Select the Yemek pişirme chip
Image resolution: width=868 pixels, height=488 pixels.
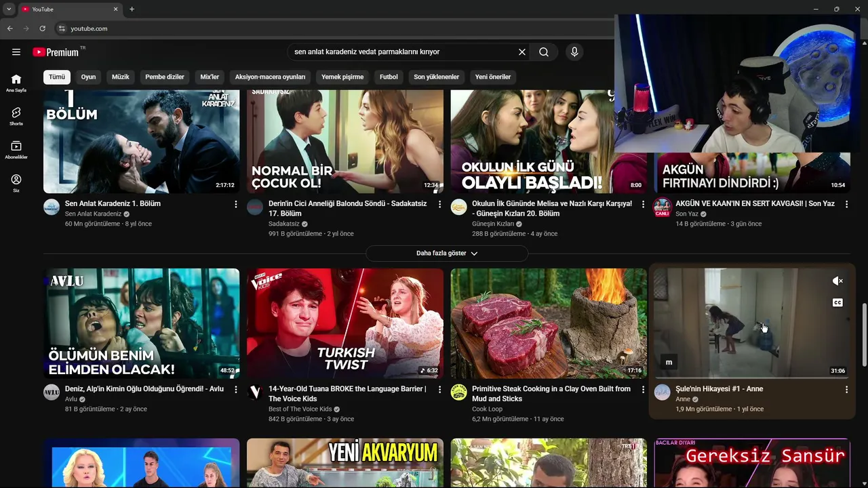point(342,77)
